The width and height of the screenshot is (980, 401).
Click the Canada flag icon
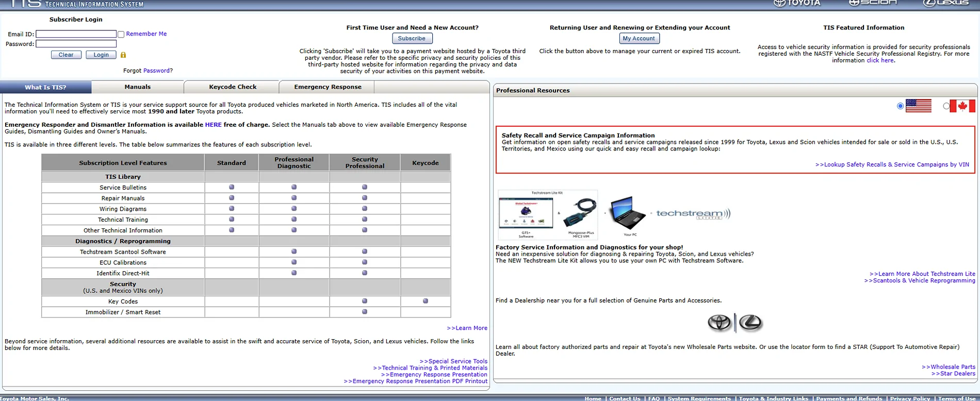(x=962, y=106)
